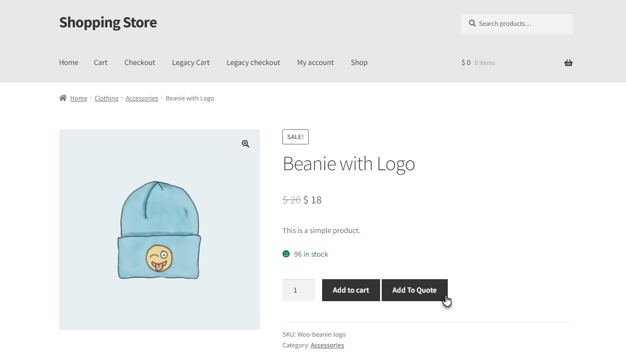626x364 pixels.
Task: Focus the Search products field
Action: (516, 24)
